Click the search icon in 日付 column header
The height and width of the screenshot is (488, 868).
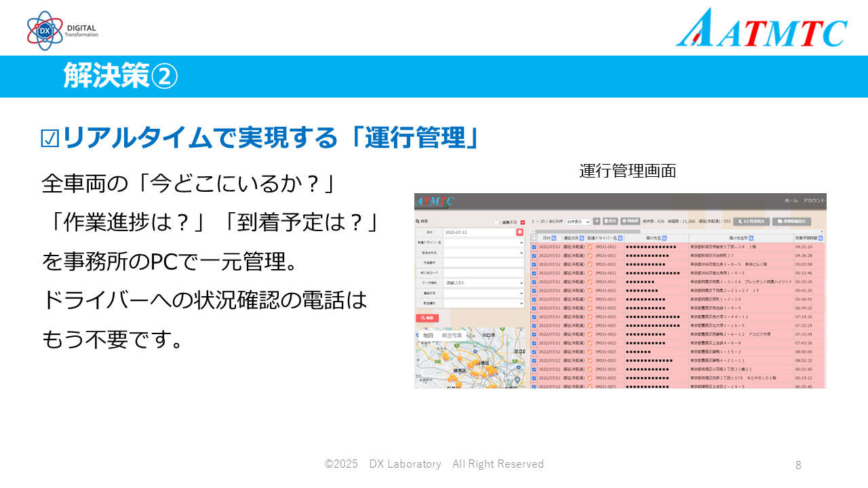click(553, 239)
